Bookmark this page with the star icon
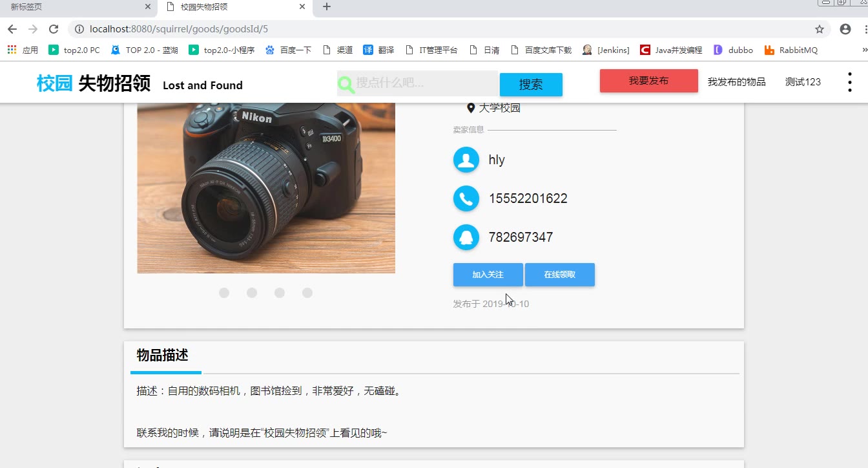This screenshot has height=468, width=868. [x=820, y=29]
